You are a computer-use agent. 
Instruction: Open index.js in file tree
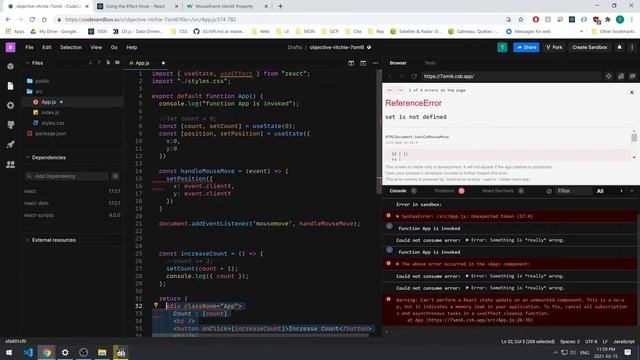click(50, 112)
